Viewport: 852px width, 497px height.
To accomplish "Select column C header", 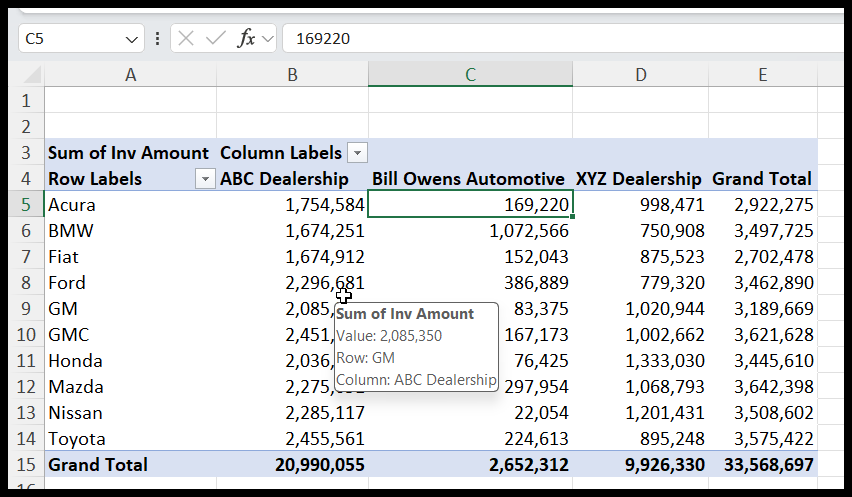I will (x=471, y=74).
